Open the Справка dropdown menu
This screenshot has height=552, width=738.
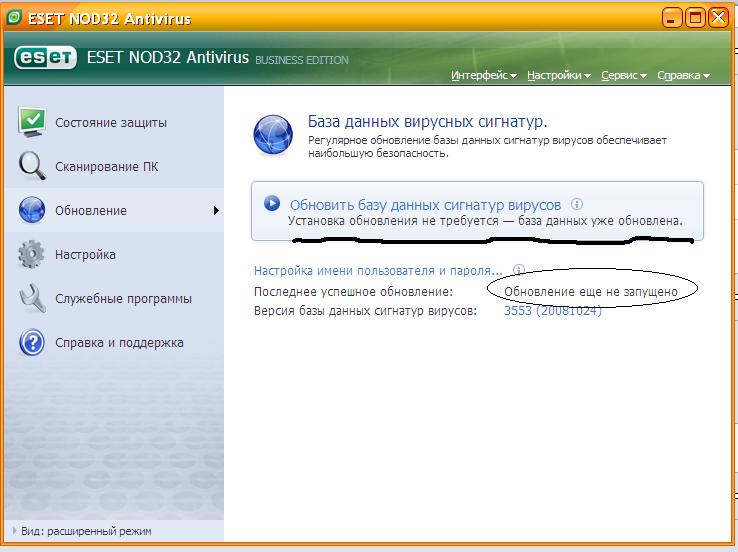tap(683, 75)
